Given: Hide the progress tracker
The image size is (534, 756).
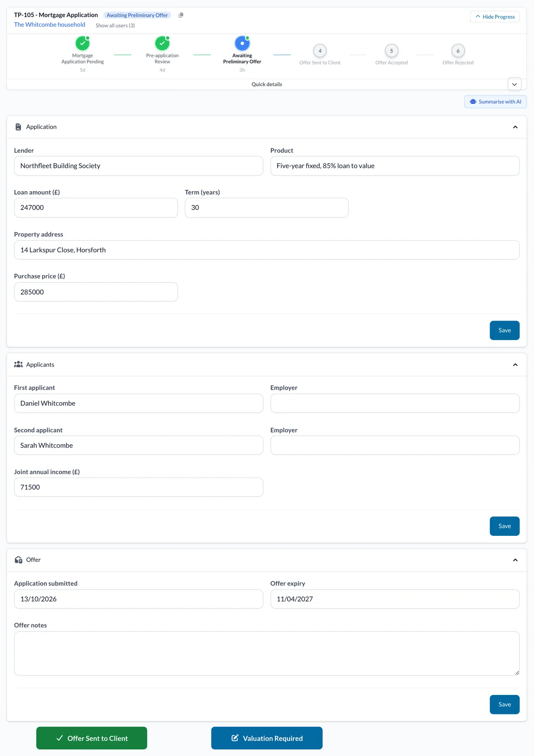Looking at the screenshot, I should click(495, 17).
